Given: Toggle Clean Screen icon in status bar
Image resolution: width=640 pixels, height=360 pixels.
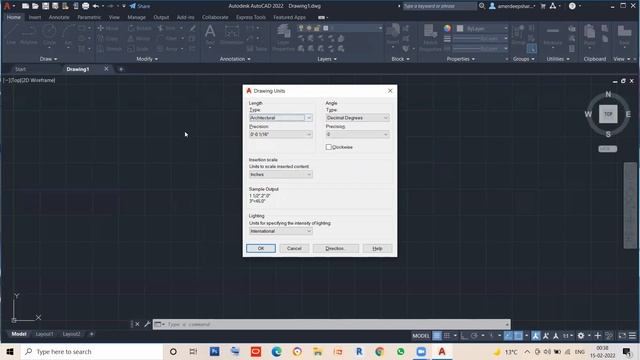Looking at the screenshot, I should (x=622, y=336).
